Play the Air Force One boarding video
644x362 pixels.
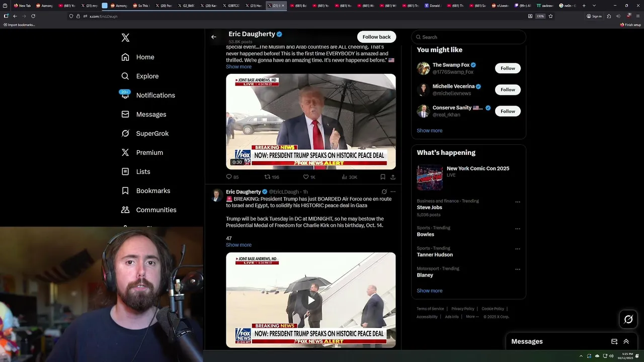311,300
